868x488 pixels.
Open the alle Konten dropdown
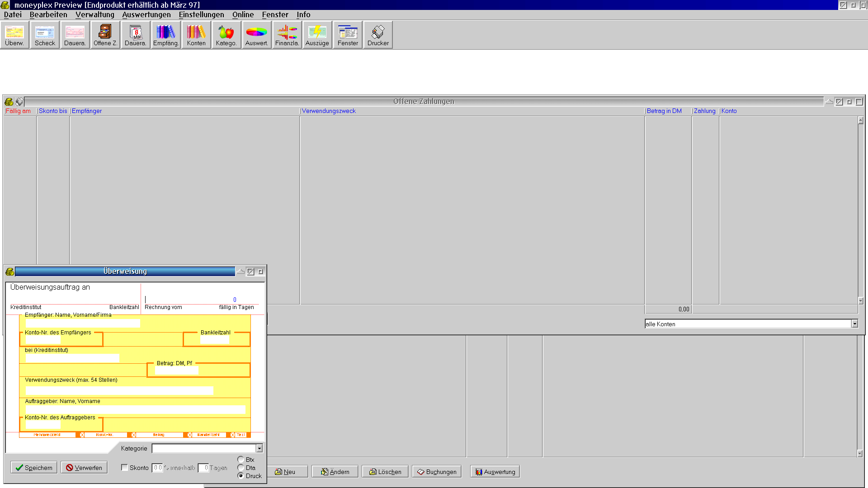click(x=854, y=324)
